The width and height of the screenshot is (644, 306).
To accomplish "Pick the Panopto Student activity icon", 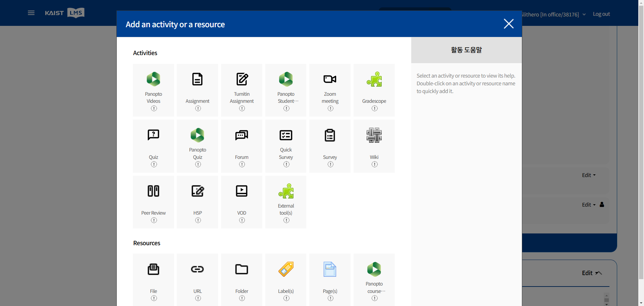I will 286,79.
